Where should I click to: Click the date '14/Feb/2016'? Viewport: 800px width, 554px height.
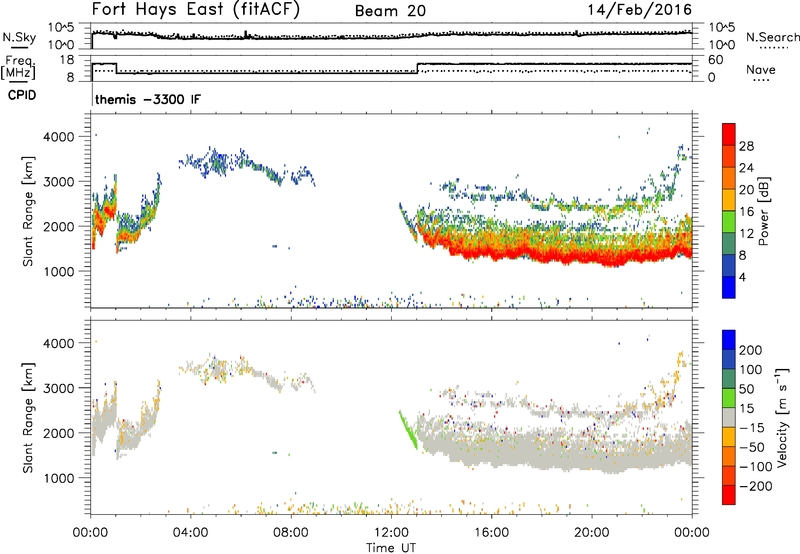click(x=640, y=10)
